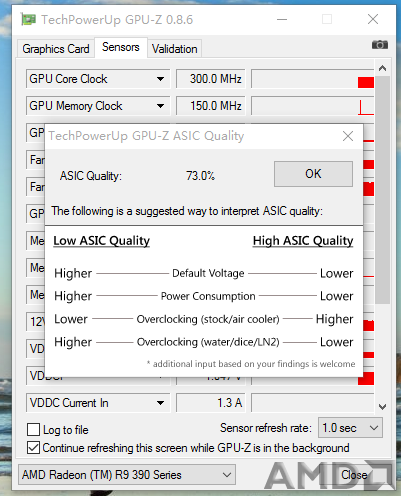401x496 pixels.
Task: Click the GPU Memory Clock history graph
Action: tap(313, 106)
